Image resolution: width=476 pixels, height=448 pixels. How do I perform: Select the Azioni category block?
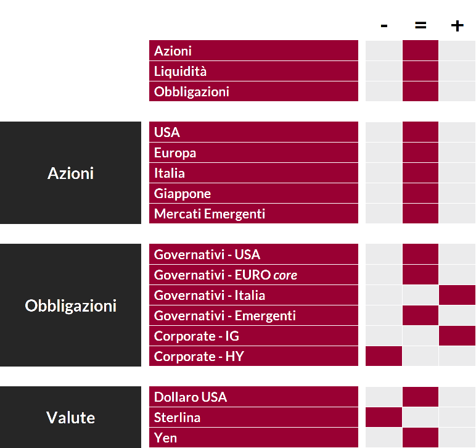71,173
